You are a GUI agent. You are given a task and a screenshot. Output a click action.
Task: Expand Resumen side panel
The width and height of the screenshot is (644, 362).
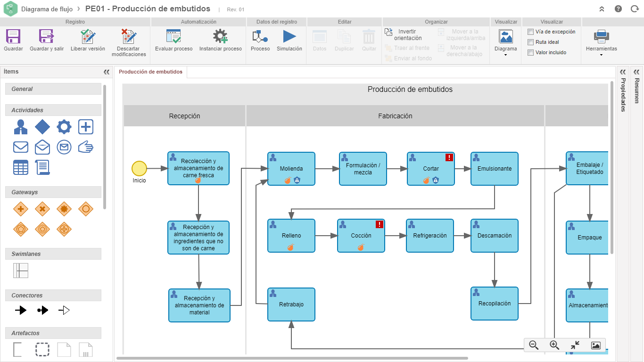[x=636, y=72]
